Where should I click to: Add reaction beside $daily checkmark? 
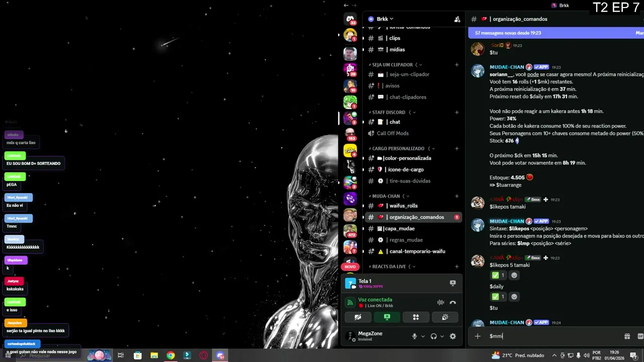(x=514, y=297)
